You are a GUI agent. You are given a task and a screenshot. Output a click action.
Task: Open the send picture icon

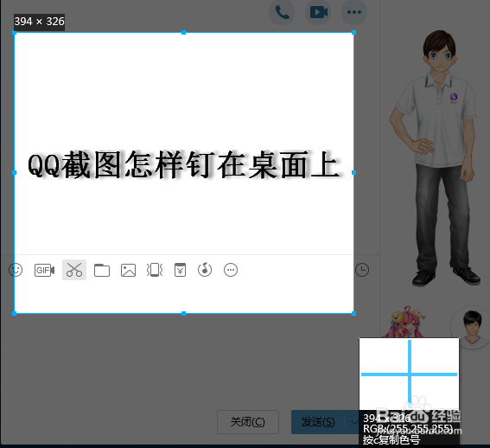click(128, 271)
